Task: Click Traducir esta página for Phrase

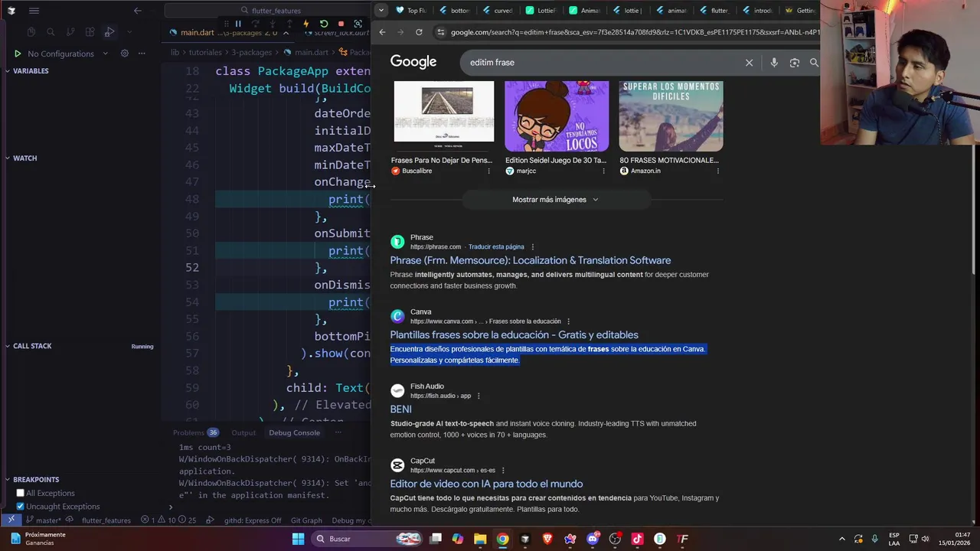Action: pos(496,247)
